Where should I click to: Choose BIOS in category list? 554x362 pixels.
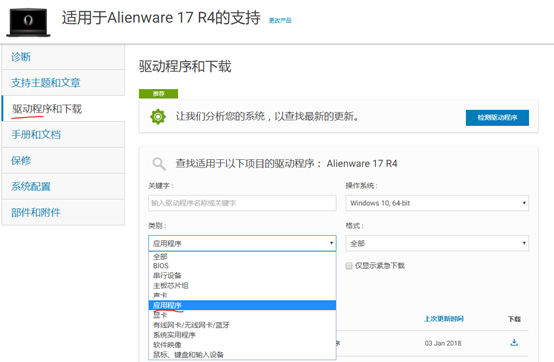pos(242,266)
